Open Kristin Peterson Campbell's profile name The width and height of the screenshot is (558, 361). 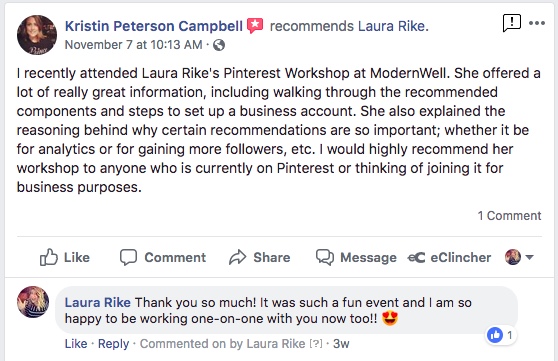tap(154, 26)
